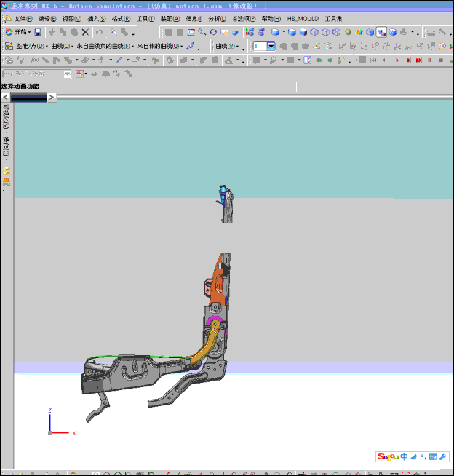
Task: Click the step forward red control
Action: tap(408, 60)
